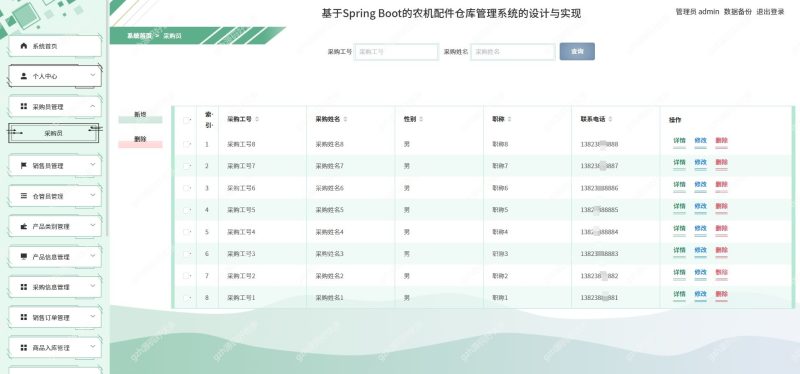The width and height of the screenshot is (800, 374).
Task: Click the flag icon of 销售员管理
Action: click(23, 165)
